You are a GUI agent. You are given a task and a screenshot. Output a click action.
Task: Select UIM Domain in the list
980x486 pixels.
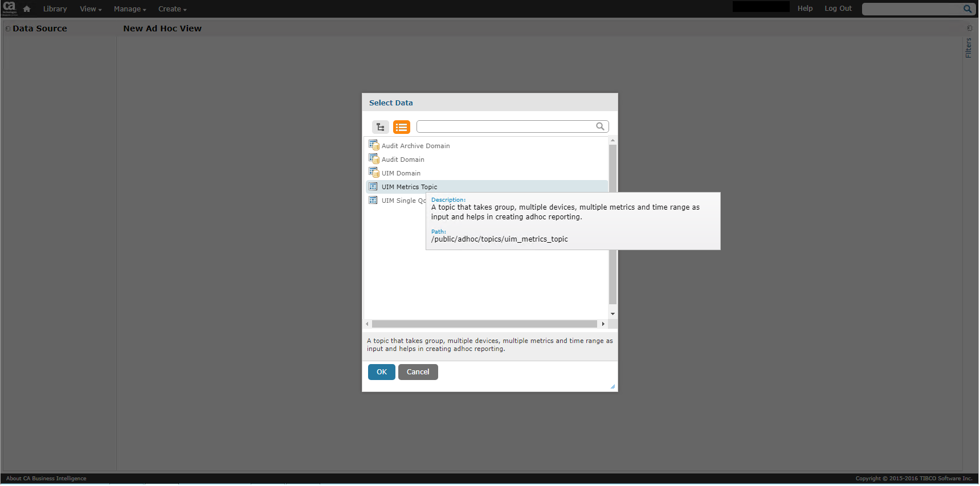pyautogui.click(x=487, y=173)
